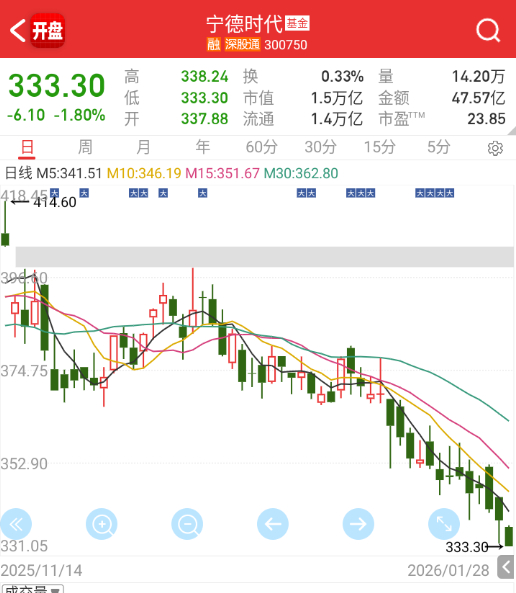516x593 pixels.
Task: Tap the 414.60 high price marker
Action: (55, 202)
